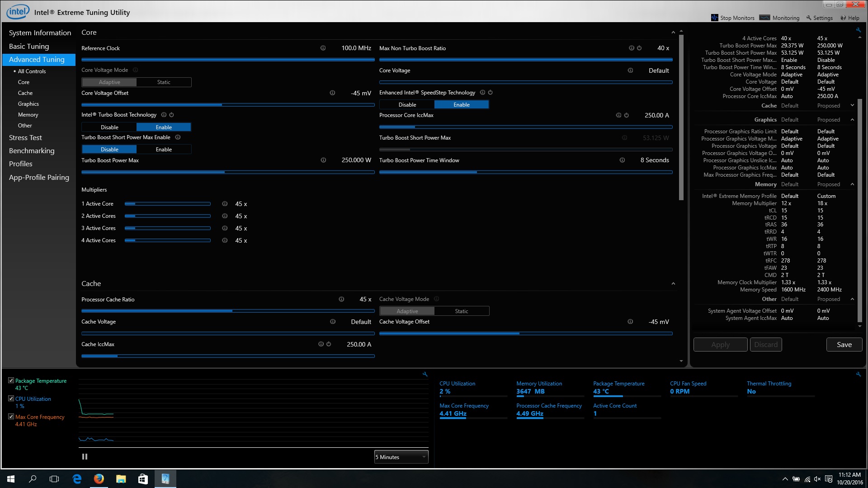The image size is (868, 488).
Task: Toggle Package Temperature graph checkbox
Action: click(x=11, y=380)
